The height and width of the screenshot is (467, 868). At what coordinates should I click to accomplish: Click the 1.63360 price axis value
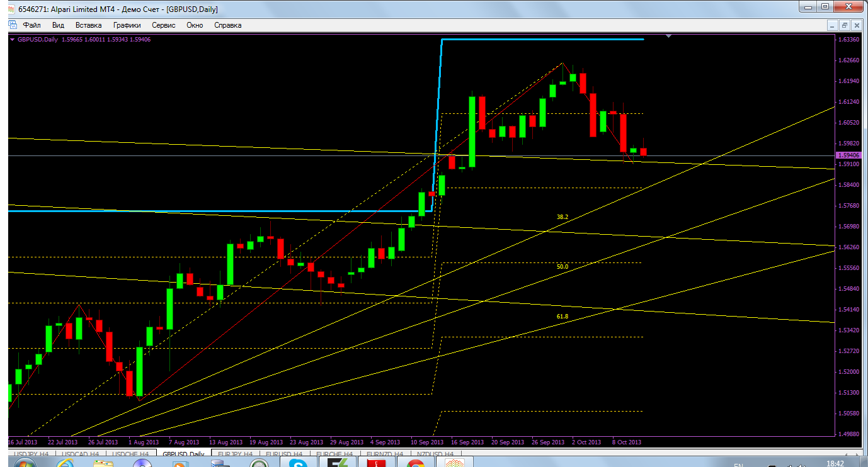pyautogui.click(x=849, y=40)
